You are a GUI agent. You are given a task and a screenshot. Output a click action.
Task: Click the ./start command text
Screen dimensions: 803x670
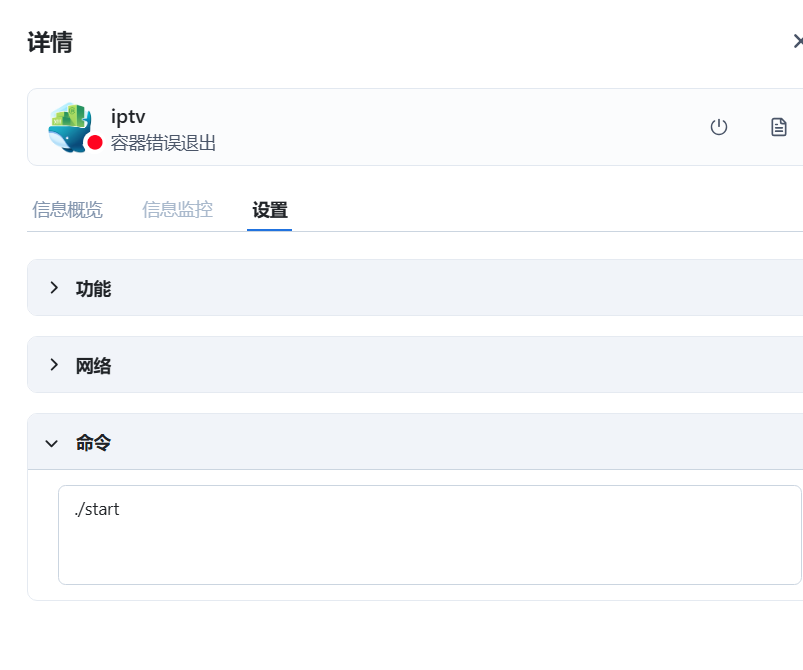[96, 509]
